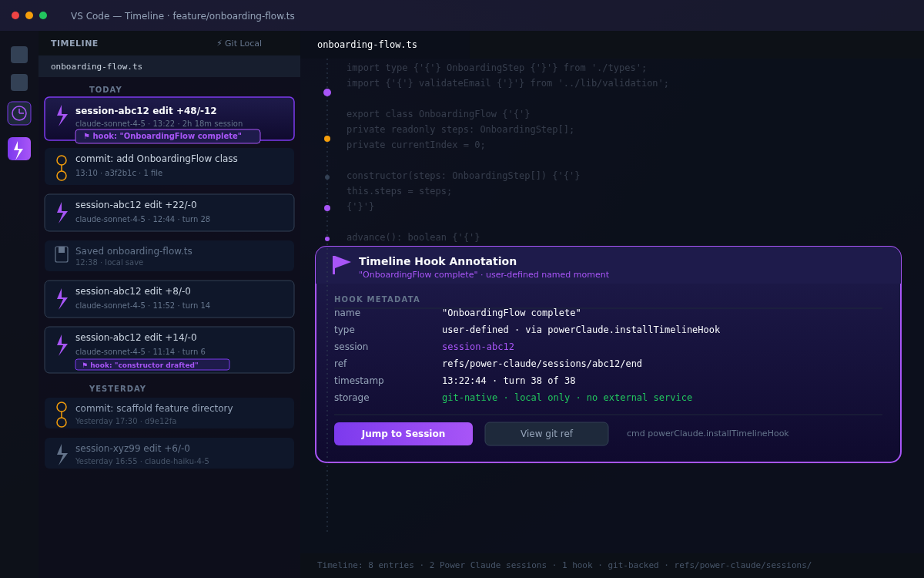Click YESTERDAY group header
Image resolution: width=924 pixels, height=578 pixels.
click(118, 389)
